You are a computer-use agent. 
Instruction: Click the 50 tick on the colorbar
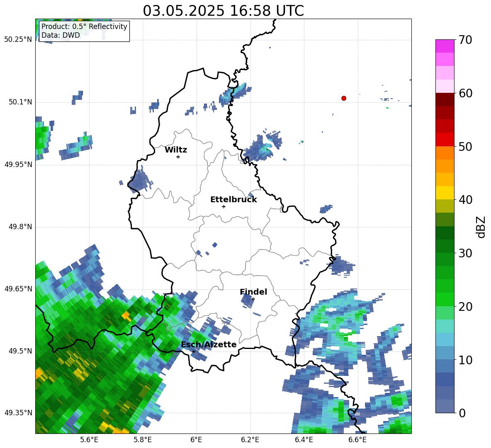pos(465,147)
